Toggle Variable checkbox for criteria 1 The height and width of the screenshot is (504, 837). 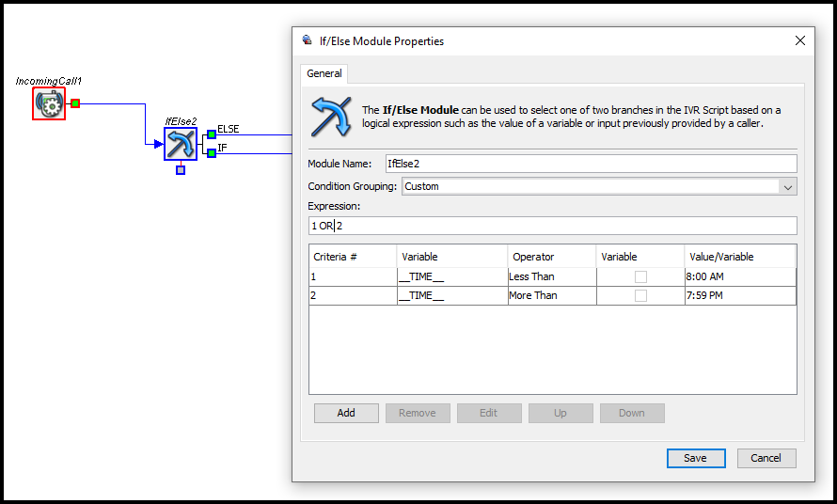640,276
